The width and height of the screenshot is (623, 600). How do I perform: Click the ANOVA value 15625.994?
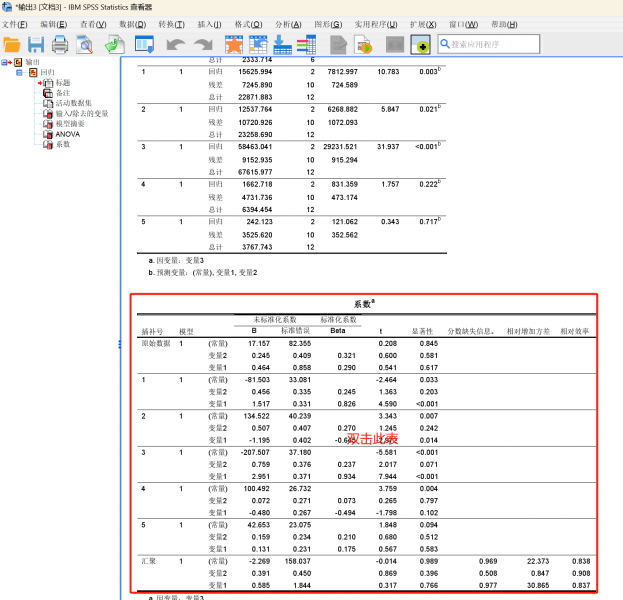255,72
